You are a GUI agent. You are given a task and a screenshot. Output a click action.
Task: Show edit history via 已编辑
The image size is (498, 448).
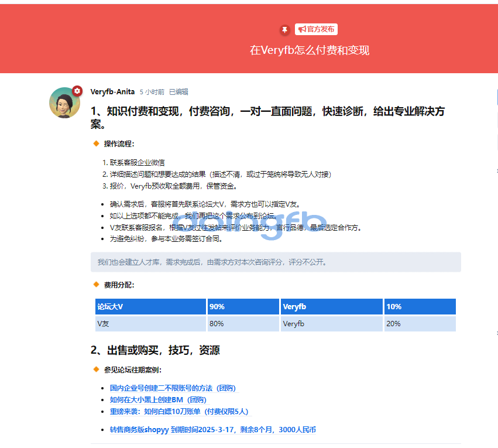tap(178, 92)
